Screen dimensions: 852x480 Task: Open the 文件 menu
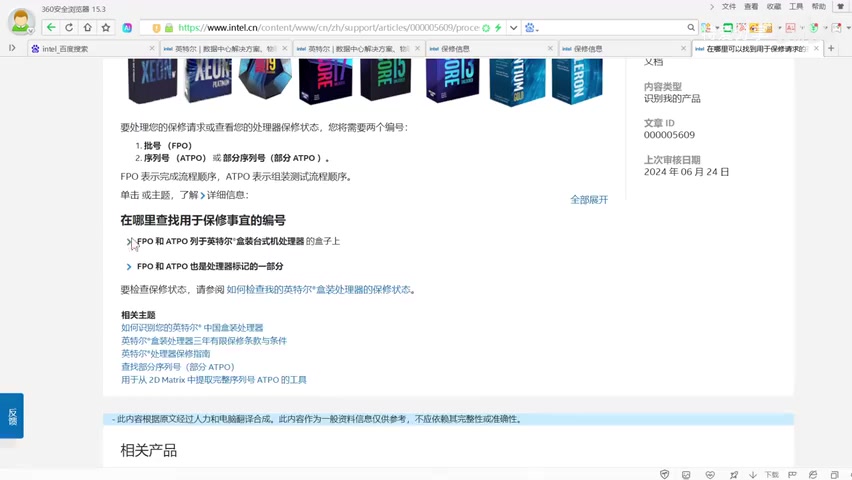click(x=729, y=7)
